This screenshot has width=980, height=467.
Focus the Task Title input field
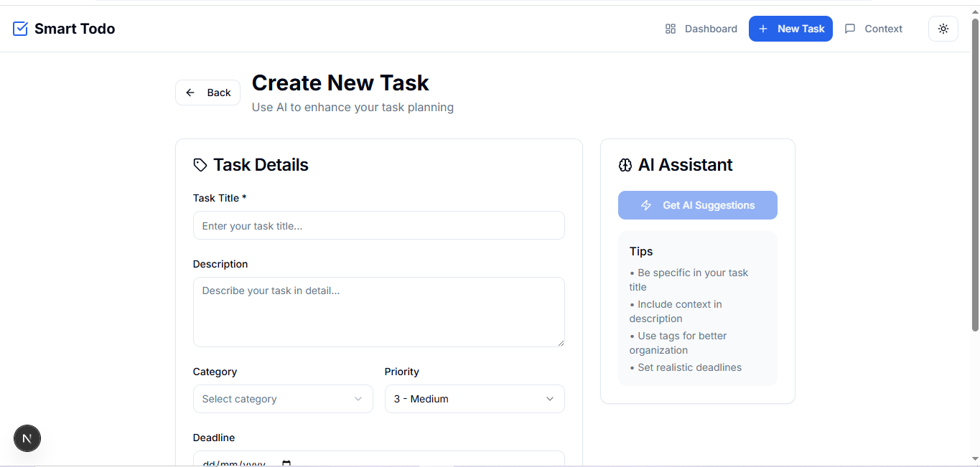coord(378,225)
